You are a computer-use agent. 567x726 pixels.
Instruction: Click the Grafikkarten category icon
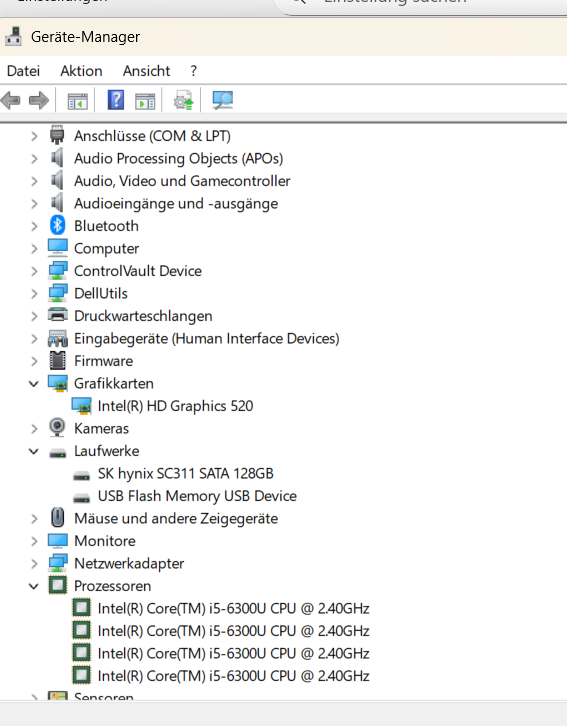pos(57,383)
